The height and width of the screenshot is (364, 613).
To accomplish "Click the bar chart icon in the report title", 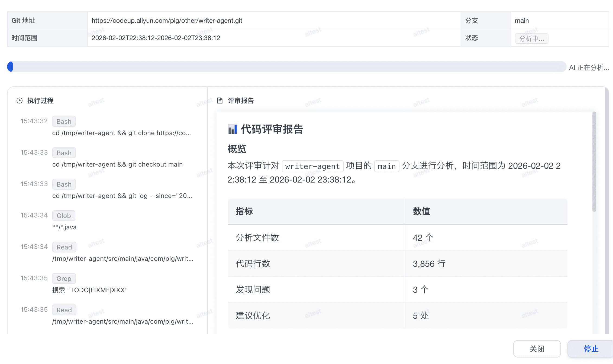I will pos(233,129).
